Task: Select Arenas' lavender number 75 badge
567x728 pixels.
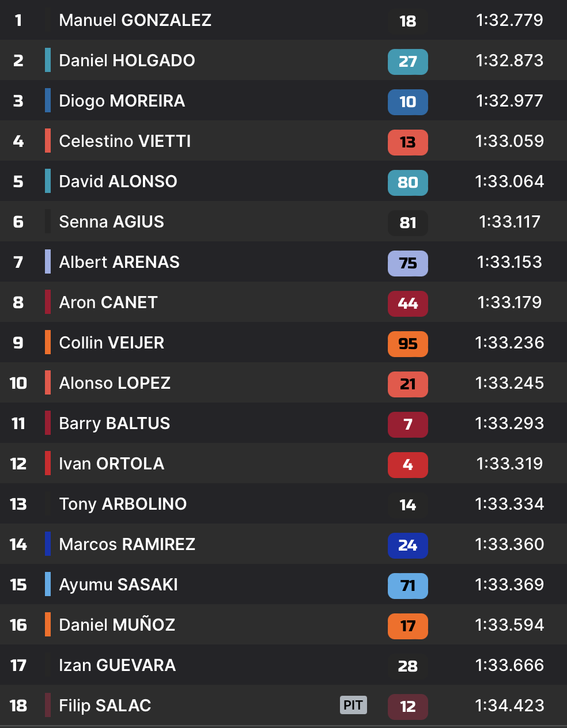Action: [x=407, y=263]
